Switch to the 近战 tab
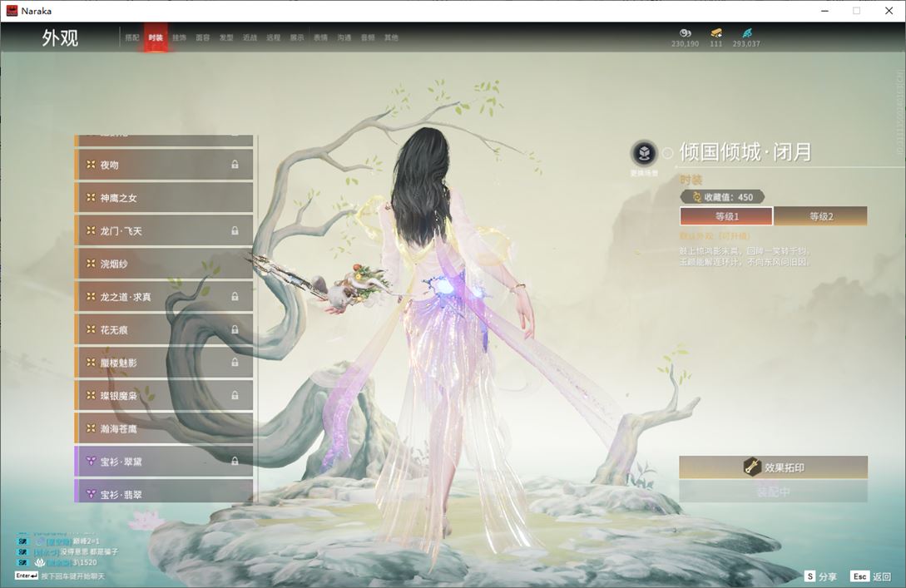906x588 pixels. pyautogui.click(x=250, y=37)
